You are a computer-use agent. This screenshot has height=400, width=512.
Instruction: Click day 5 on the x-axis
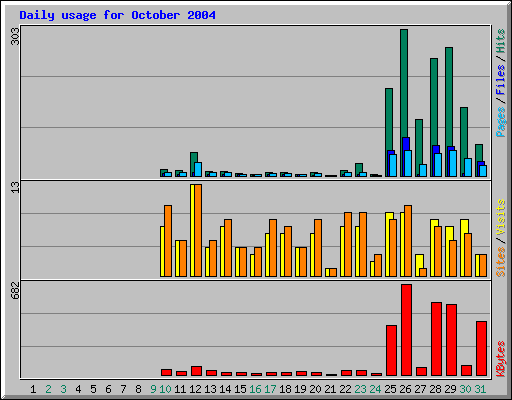point(93,389)
